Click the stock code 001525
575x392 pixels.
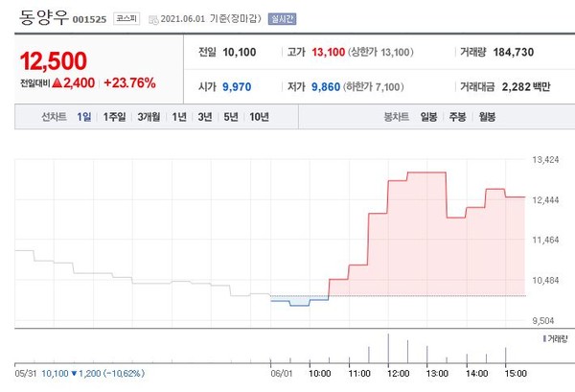pyautogui.click(x=91, y=19)
